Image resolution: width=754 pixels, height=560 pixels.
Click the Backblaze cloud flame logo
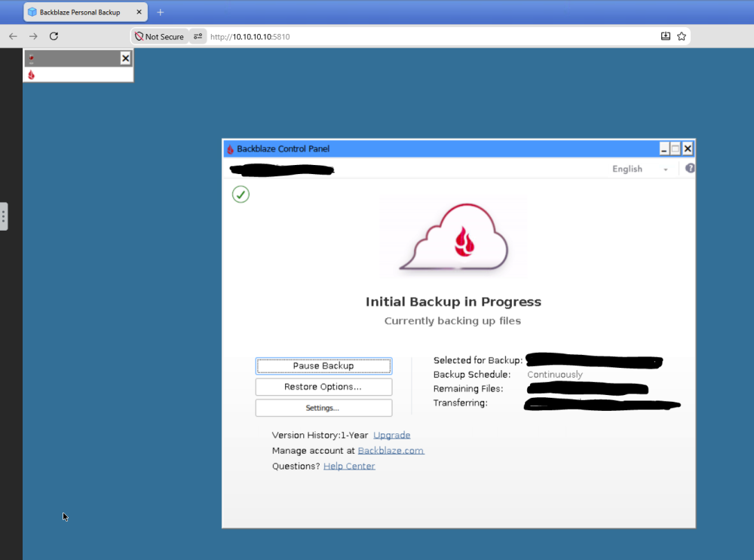point(453,237)
